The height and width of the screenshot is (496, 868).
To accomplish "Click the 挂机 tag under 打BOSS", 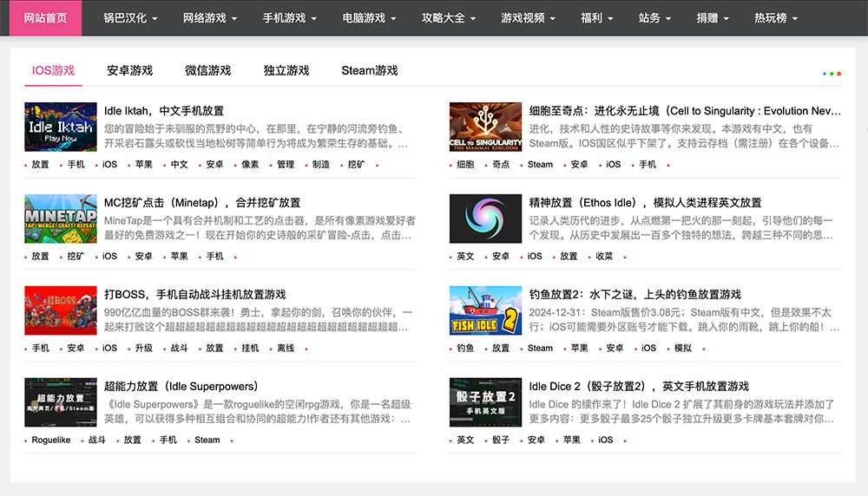I will tap(250, 348).
